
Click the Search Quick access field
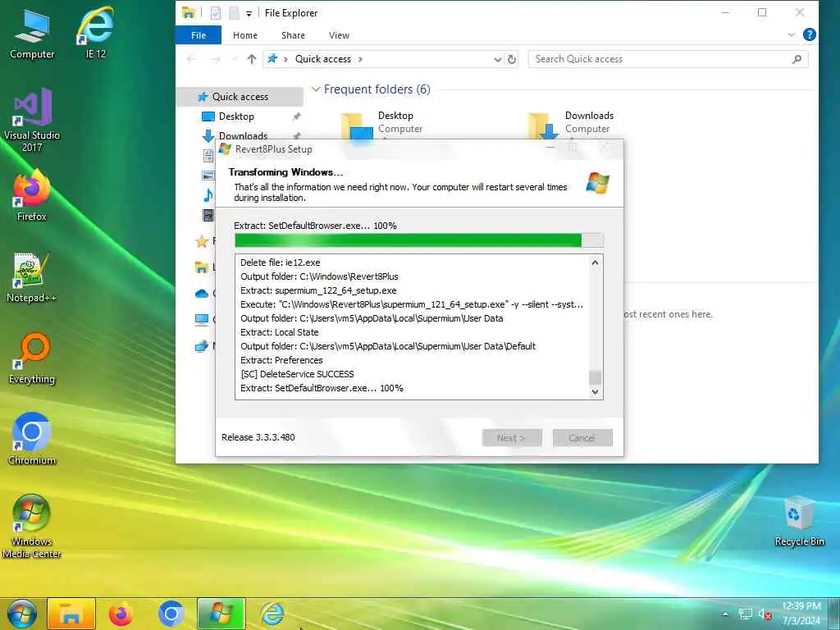pyautogui.click(x=668, y=59)
